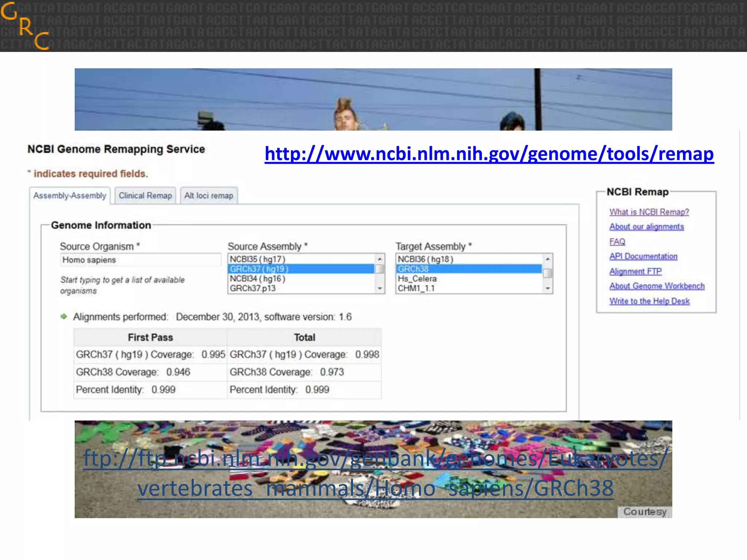Click Total GRCh38 Coverage 0.973 cell
This screenshot has width=747, height=560.
click(305, 372)
